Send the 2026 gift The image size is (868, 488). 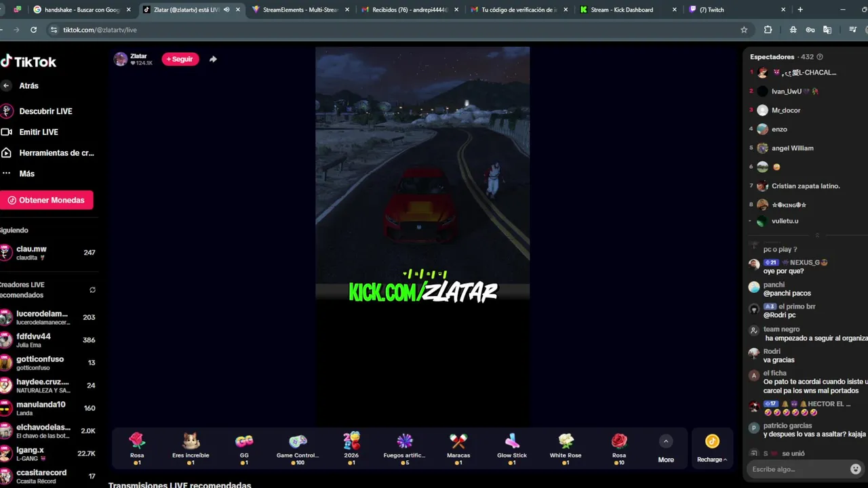(351, 449)
